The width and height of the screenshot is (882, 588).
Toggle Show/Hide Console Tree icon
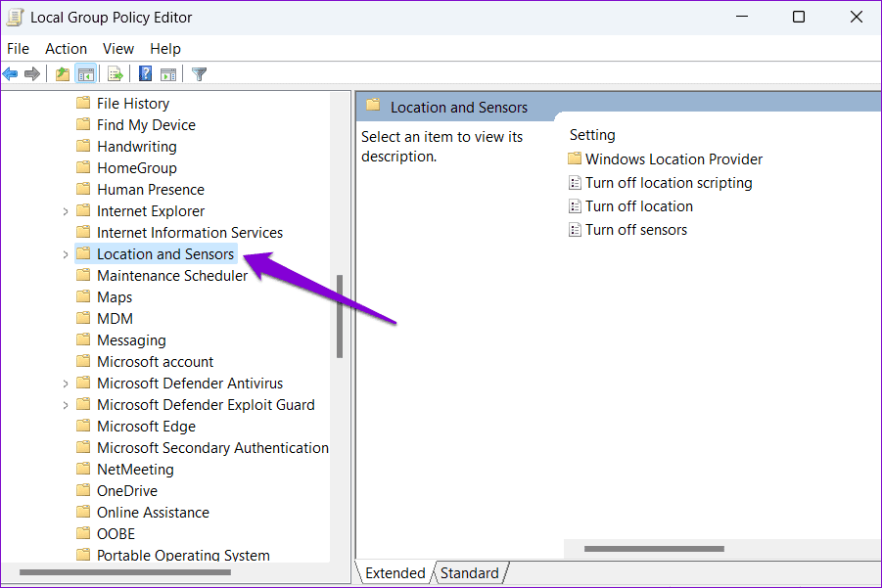86,73
